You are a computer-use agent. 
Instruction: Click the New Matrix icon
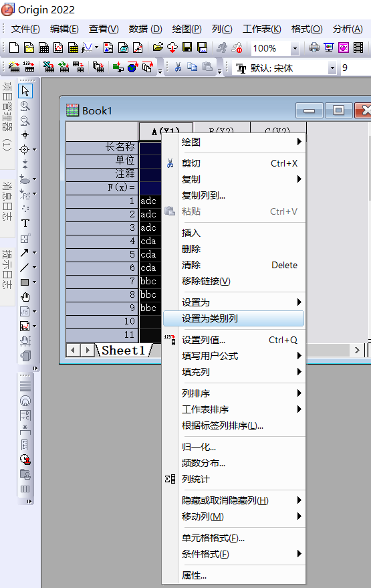(x=73, y=47)
